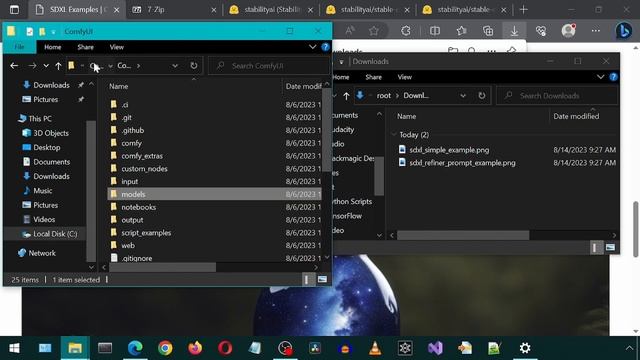Open recent locations dropdown in ComfyUI window
Viewport: 640px width, 360px height.
pyautogui.click(x=46, y=66)
